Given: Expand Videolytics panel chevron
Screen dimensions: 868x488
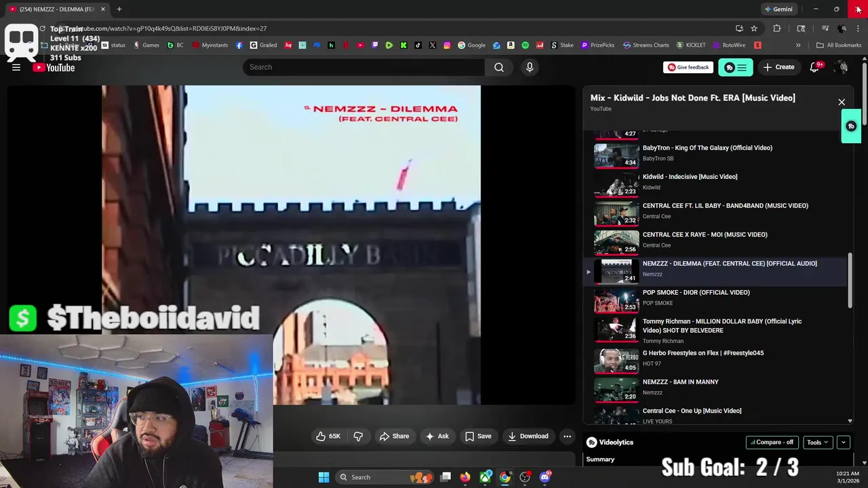Looking at the screenshot, I should (x=844, y=443).
